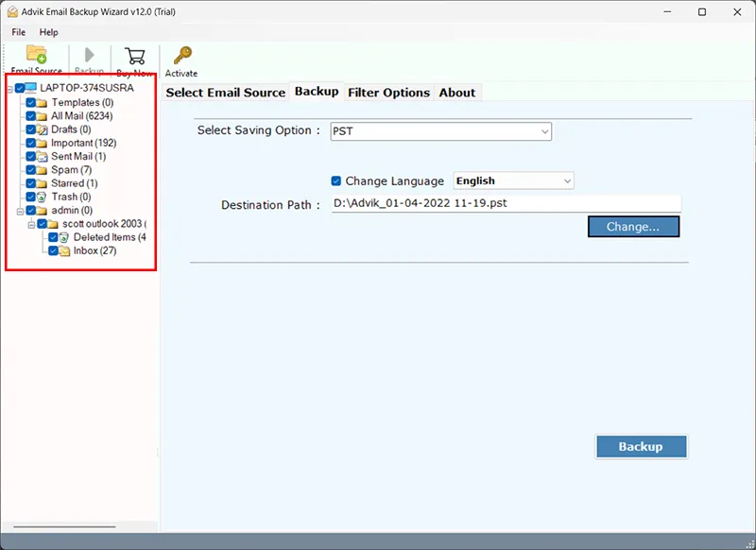Switch to the About tab

tap(457, 93)
